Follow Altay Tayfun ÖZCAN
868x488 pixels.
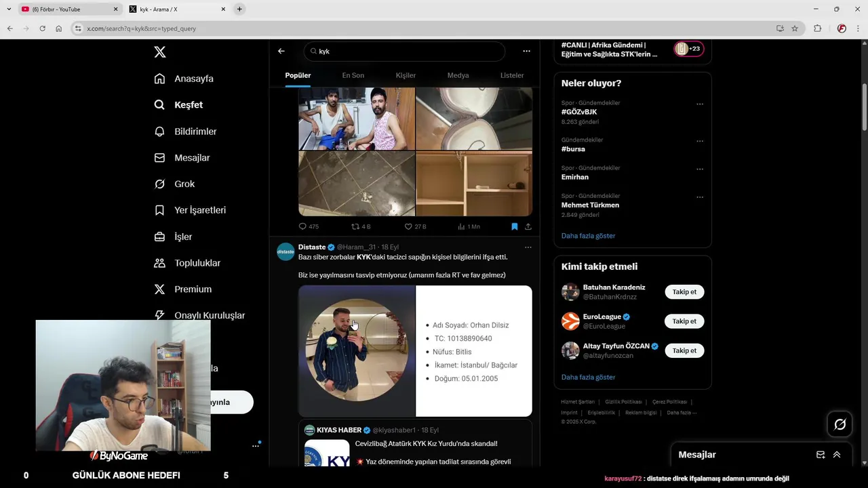(x=684, y=350)
